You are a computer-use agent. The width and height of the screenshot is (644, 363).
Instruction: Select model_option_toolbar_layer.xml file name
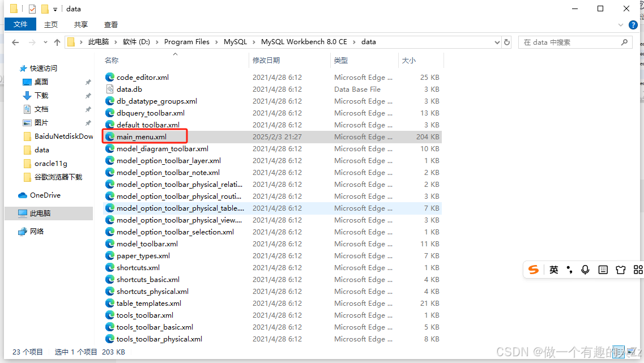[x=168, y=161]
